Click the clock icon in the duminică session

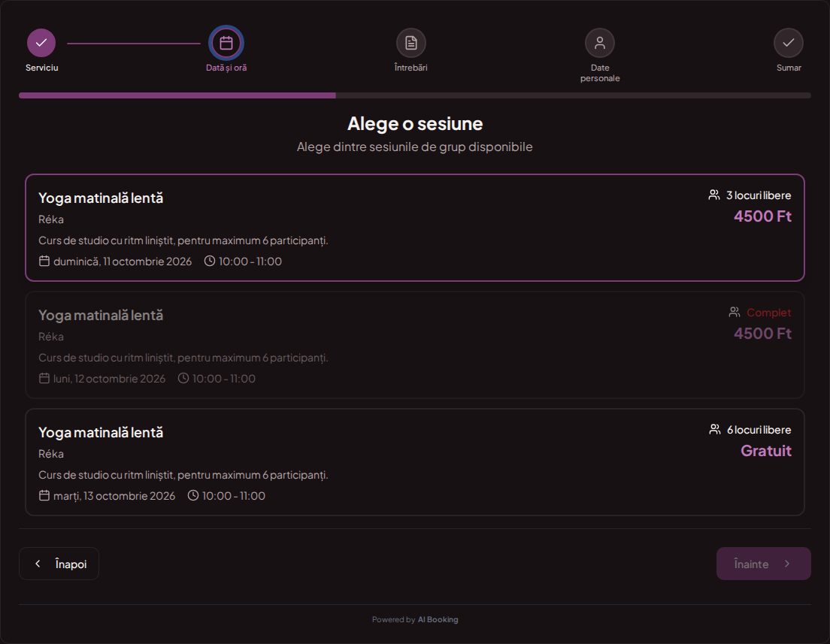[210, 261]
